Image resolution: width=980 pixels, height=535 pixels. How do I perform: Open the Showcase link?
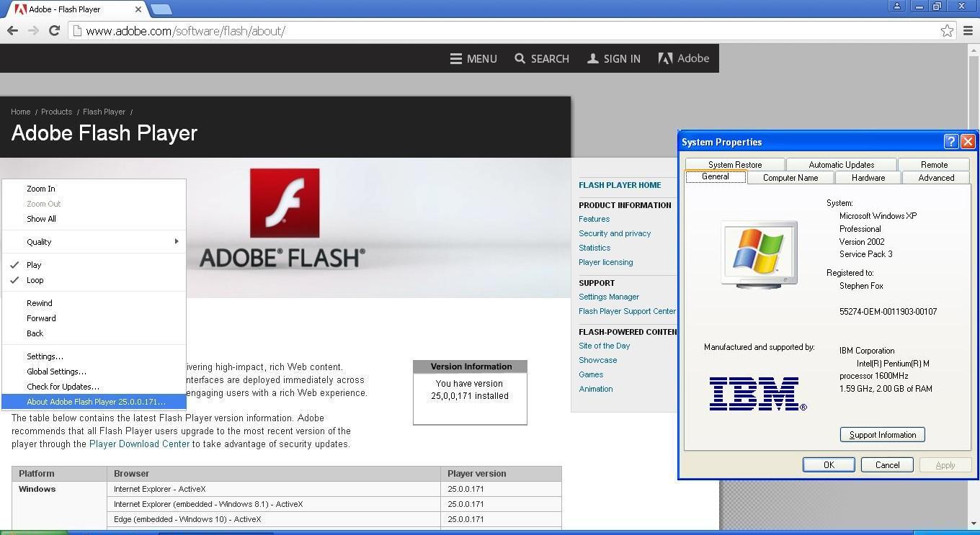(x=597, y=360)
